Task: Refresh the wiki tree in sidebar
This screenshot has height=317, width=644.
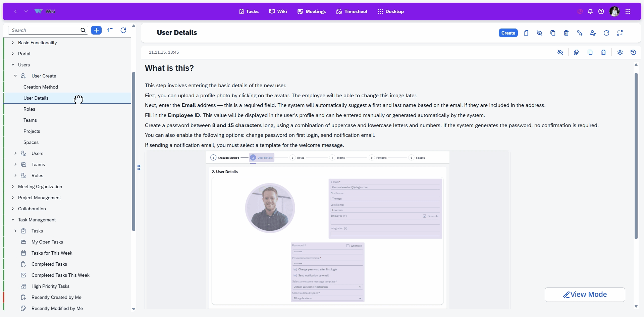Action: [123, 30]
